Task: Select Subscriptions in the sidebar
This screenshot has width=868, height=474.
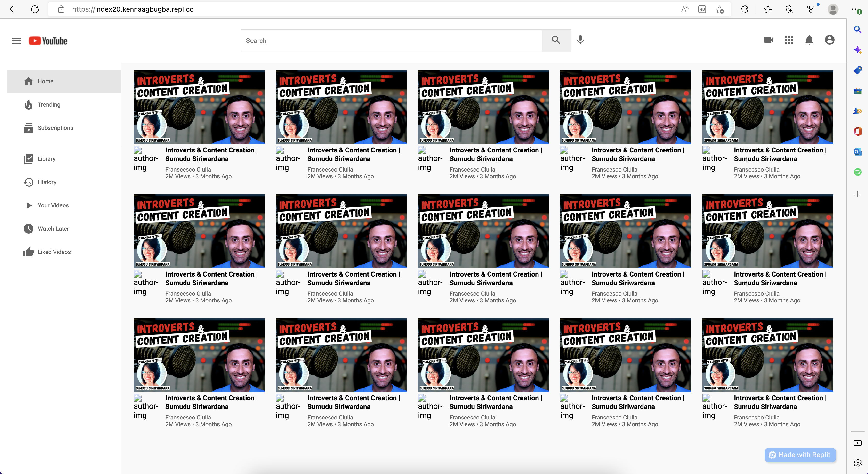Action: (x=55, y=128)
